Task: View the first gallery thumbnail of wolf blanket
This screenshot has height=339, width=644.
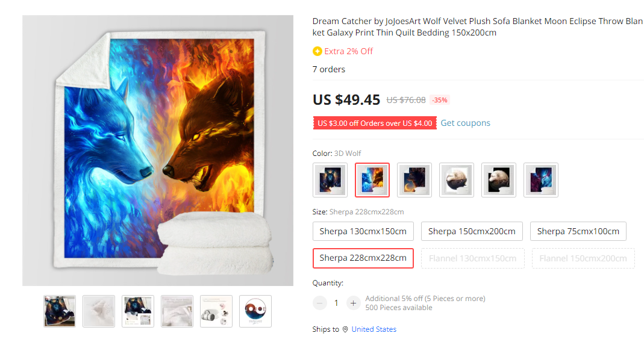Action: click(60, 311)
